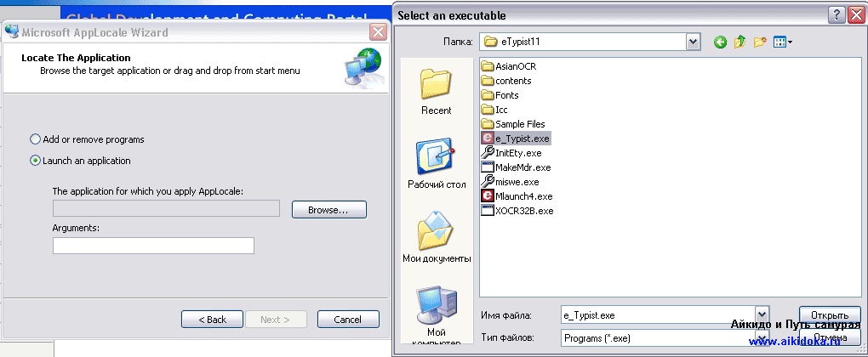Select Add or remove programs option

[87, 139]
